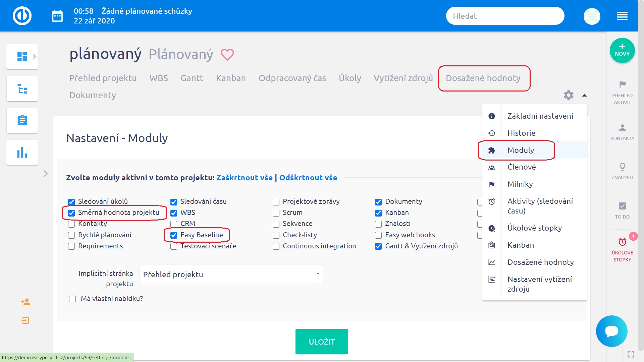Screen dimensions: 644x362
Task: Uncheck Směrná hodnota projektu checkbox
Action: [x=71, y=213]
